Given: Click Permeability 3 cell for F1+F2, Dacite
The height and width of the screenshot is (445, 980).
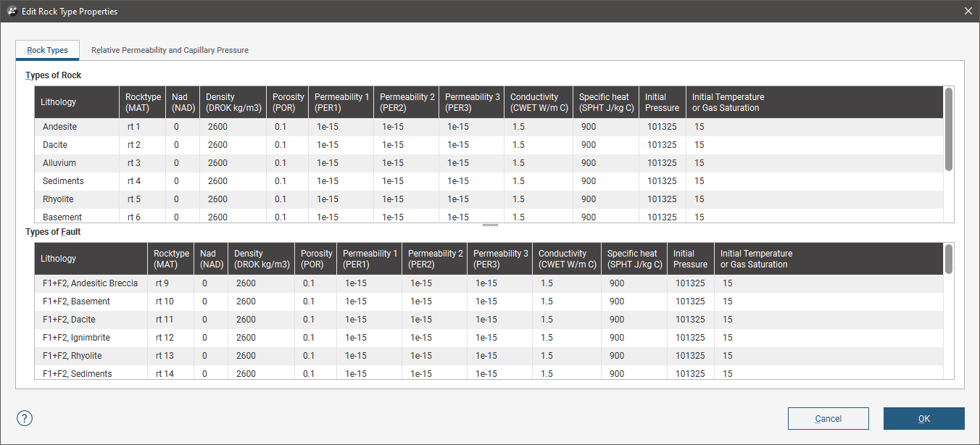Looking at the screenshot, I should [499, 320].
